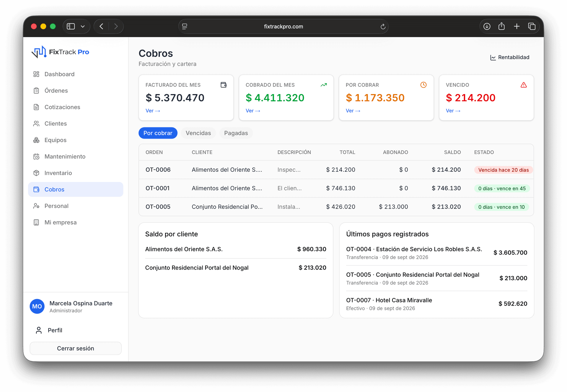The width and height of the screenshot is (567, 392).
Task: Show the tab overview icon
Action: pyautogui.click(x=532, y=27)
